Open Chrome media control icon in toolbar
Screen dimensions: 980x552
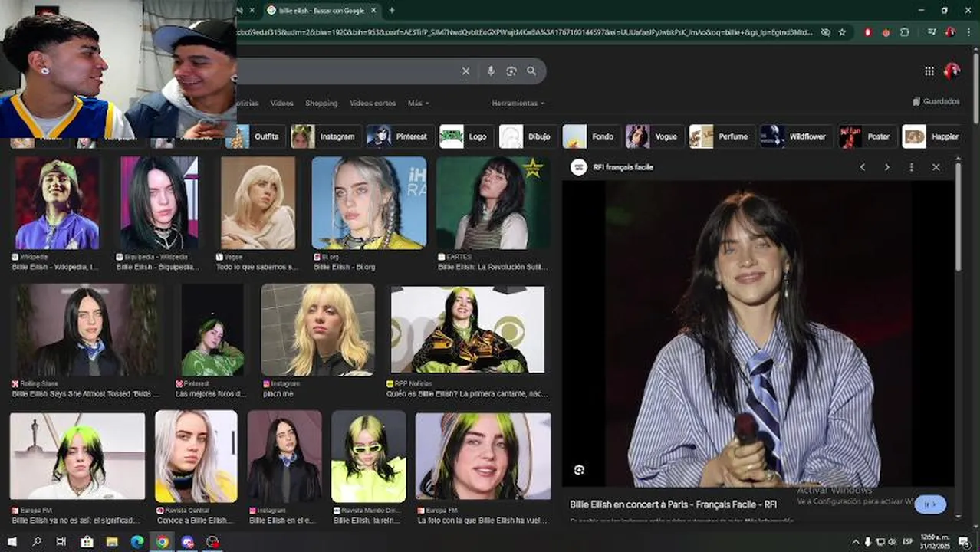tap(932, 32)
